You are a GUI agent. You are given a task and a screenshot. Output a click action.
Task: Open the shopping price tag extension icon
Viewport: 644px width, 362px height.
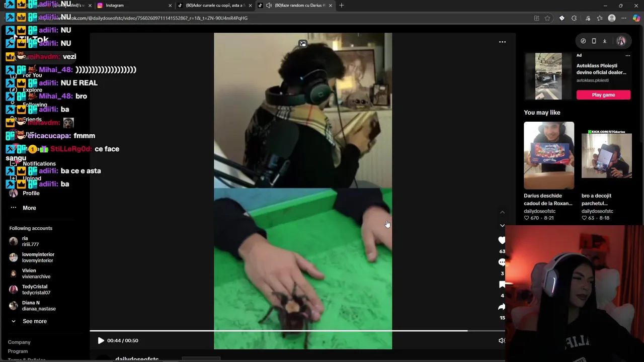point(561,18)
